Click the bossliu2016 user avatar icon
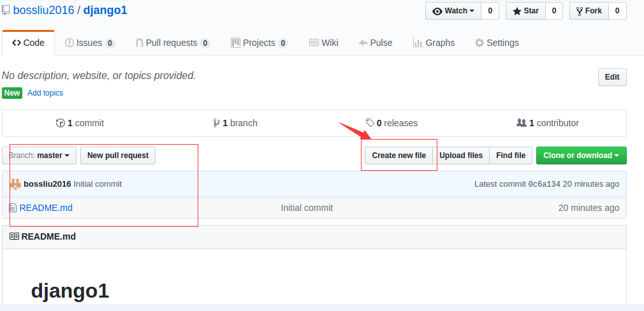 point(15,184)
